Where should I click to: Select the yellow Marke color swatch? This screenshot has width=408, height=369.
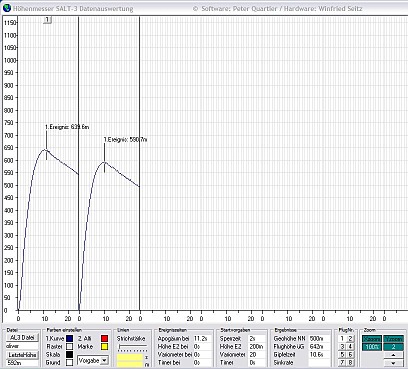104,347
